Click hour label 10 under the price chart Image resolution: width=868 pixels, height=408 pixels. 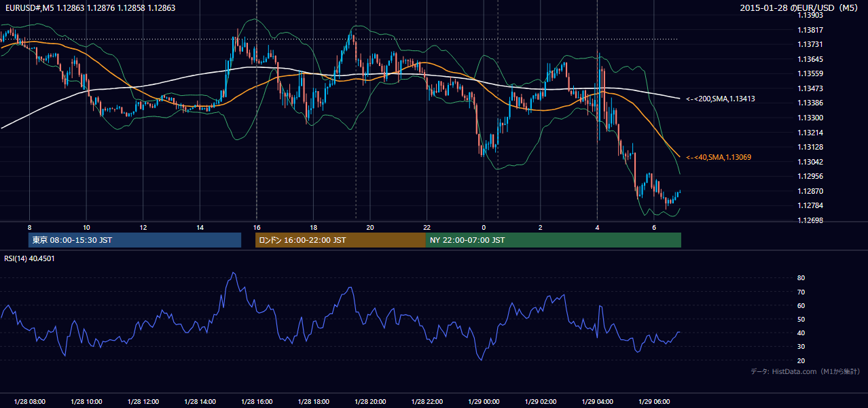[86, 227]
